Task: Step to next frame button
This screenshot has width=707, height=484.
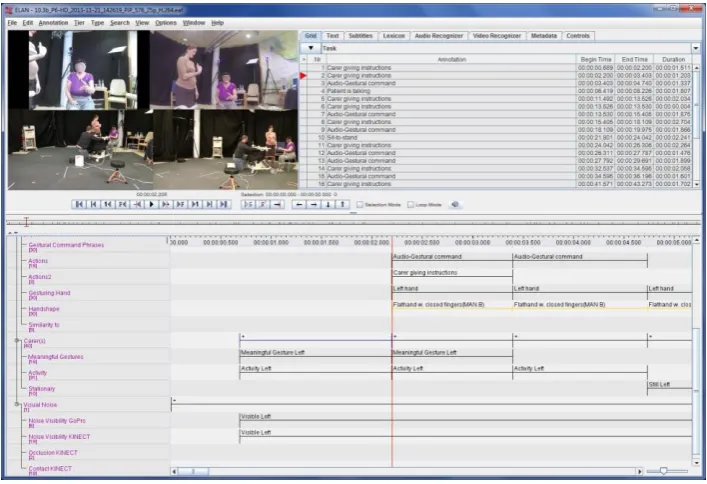Action: click(180, 204)
